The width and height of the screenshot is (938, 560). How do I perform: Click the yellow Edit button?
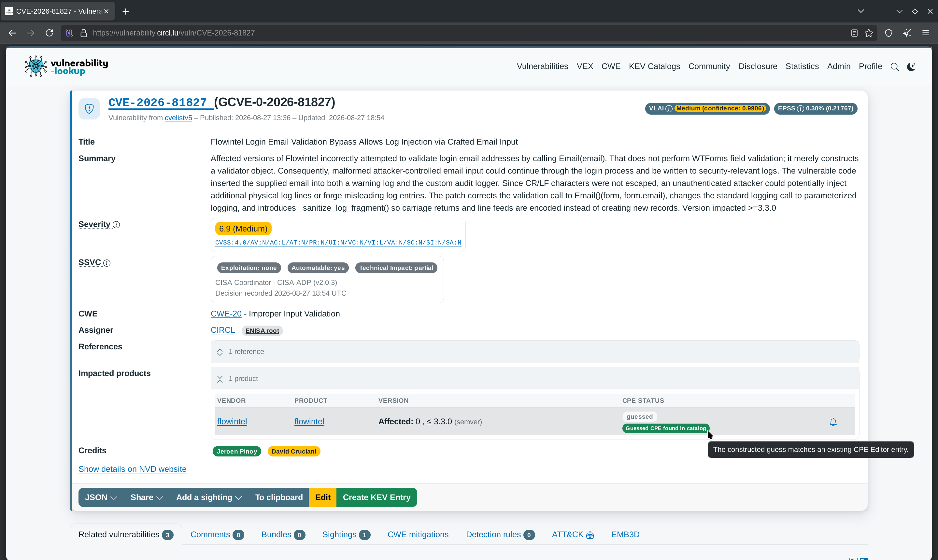pyautogui.click(x=323, y=498)
